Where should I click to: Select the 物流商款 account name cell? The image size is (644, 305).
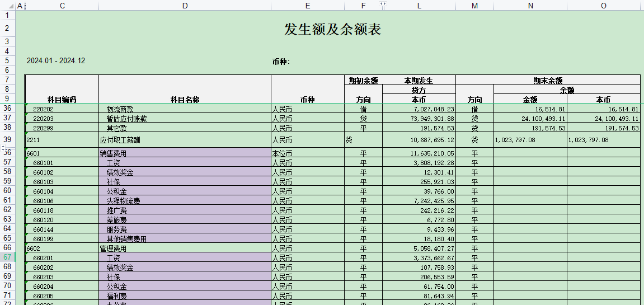tap(185, 109)
